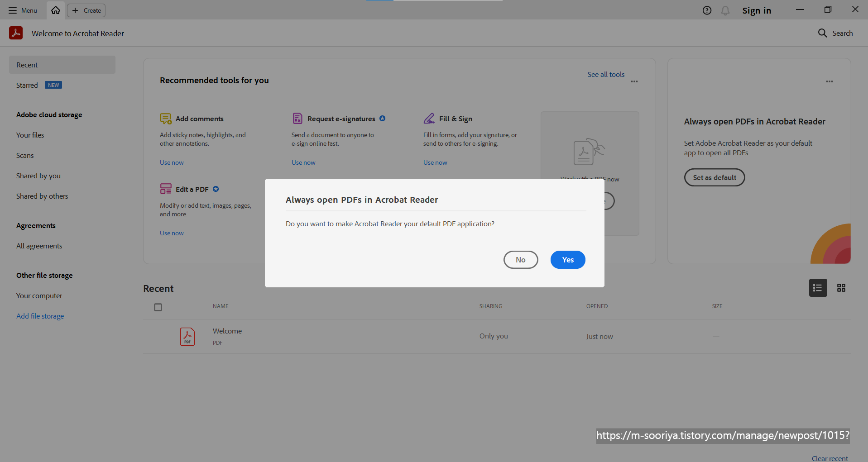Click Just now opened cell

(599, 336)
